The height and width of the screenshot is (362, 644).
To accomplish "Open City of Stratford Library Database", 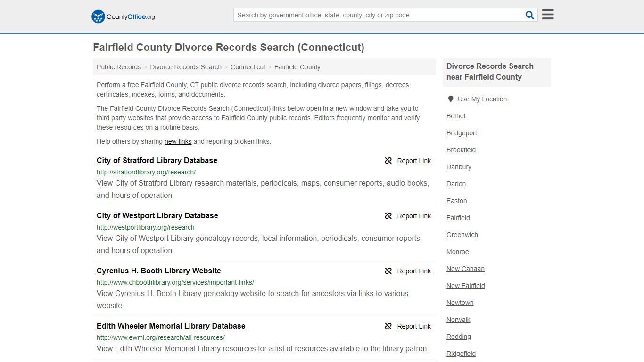I will click(157, 160).
